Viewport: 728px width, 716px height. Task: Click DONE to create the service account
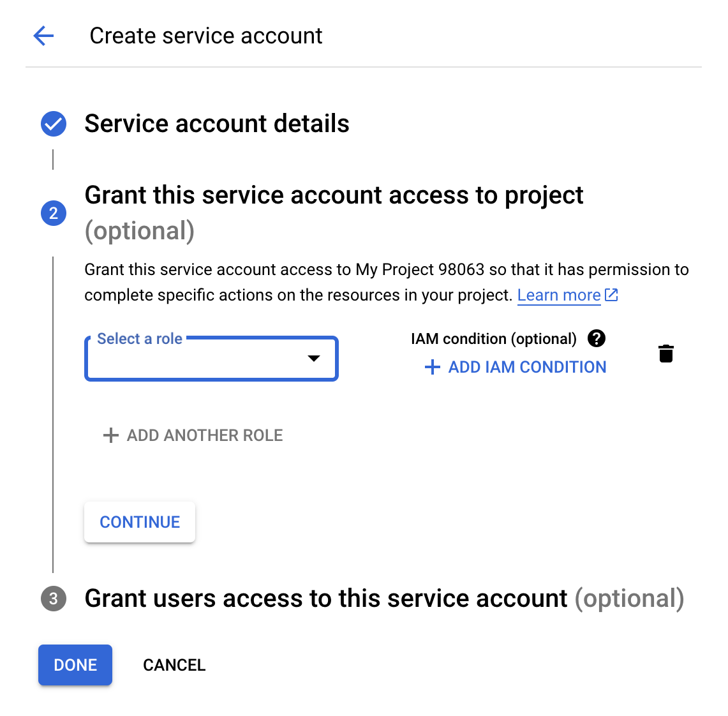pyautogui.click(x=75, y=665)
